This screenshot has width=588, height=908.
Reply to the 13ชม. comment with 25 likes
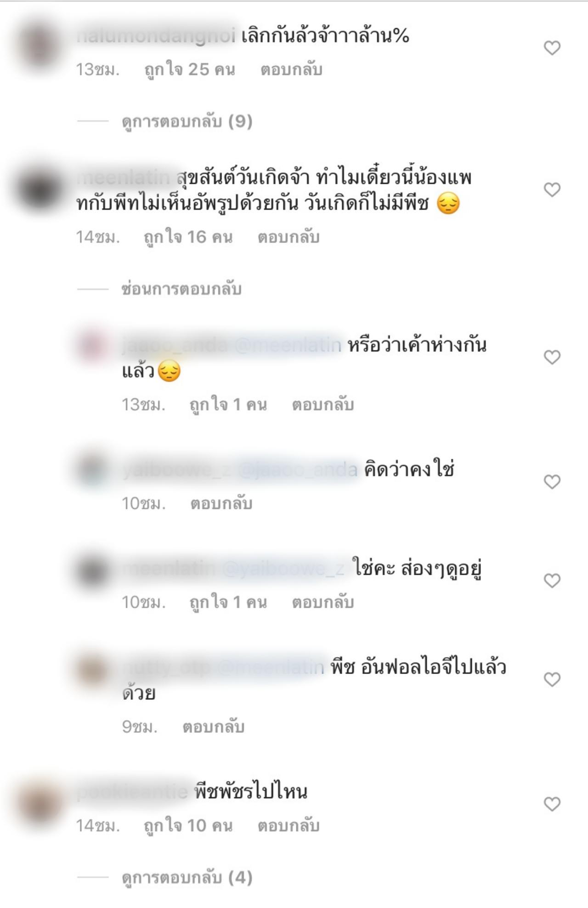coord(291,70)
